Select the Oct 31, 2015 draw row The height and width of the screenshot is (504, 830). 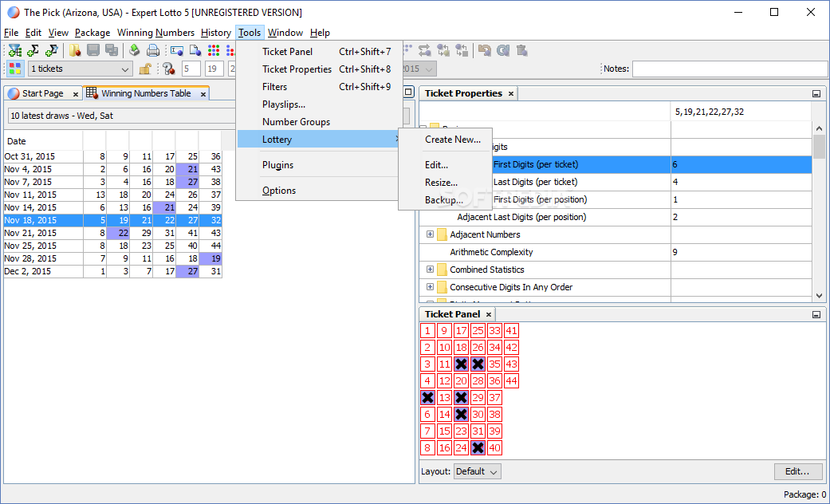112,157
